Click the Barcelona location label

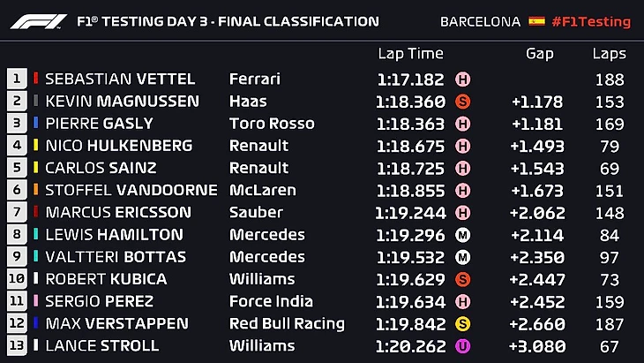(x=480, y=21)
